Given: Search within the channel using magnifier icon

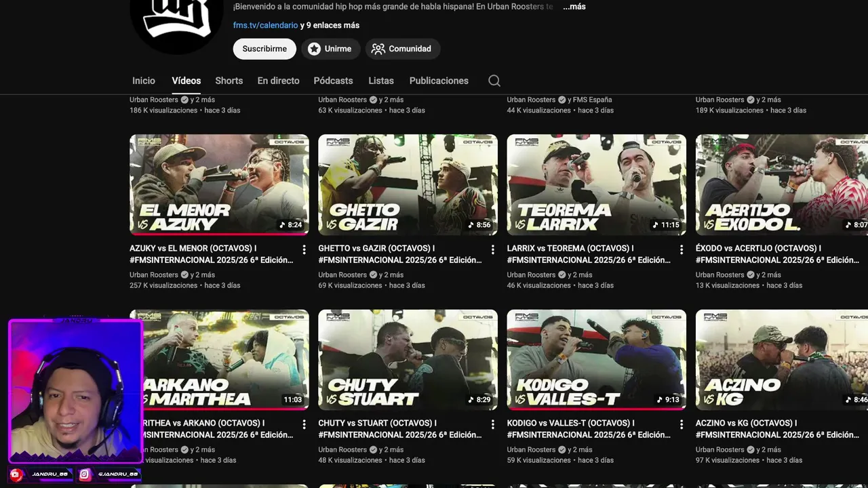Looking at the screenshot, I should click(494, 81).
